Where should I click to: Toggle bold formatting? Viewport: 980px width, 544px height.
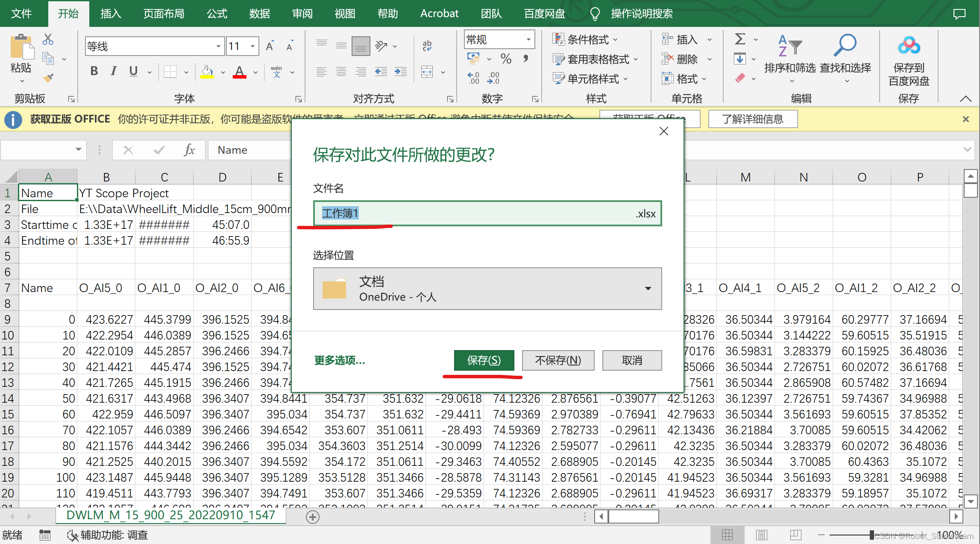click(x=94, y=71)
